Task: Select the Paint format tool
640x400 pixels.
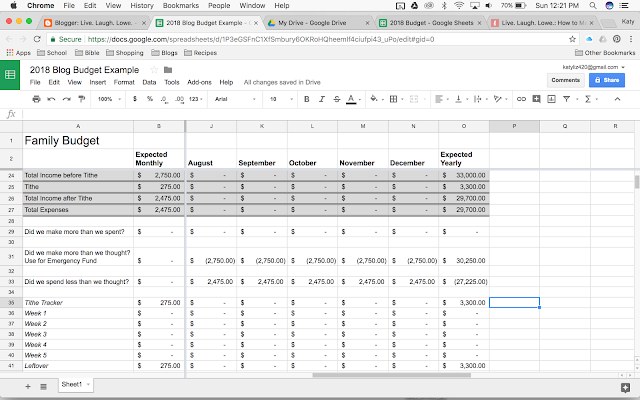Action: tap(82, 99)
